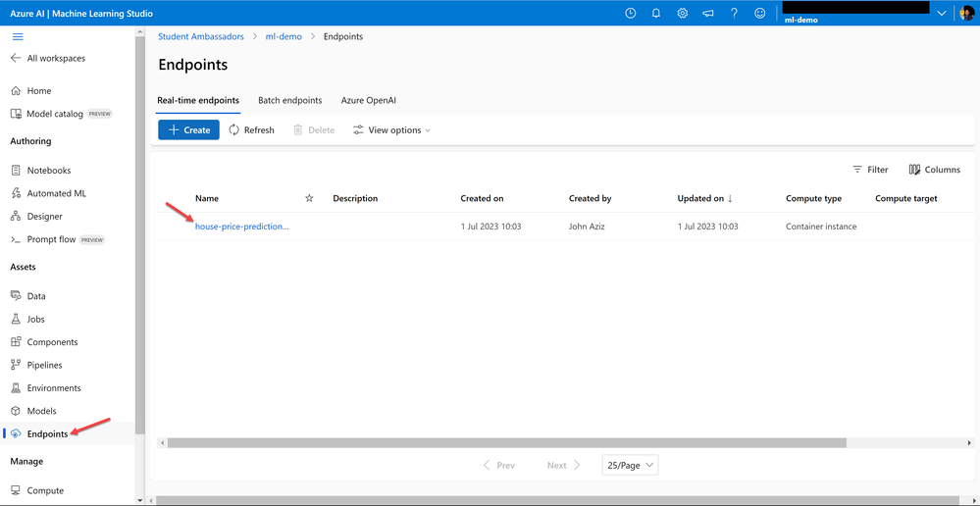Sort by Description column header
Viewport: 980px width, 506px height.
[356, 199]
